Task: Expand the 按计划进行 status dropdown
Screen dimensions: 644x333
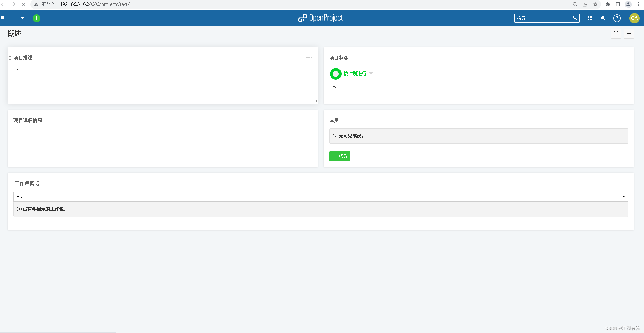Action: 371,73
